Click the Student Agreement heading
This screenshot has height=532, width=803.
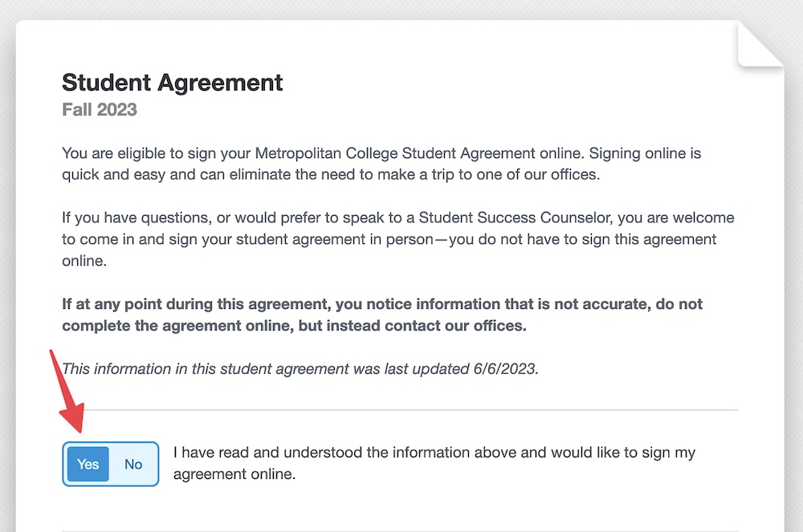(x=172, y=83)
